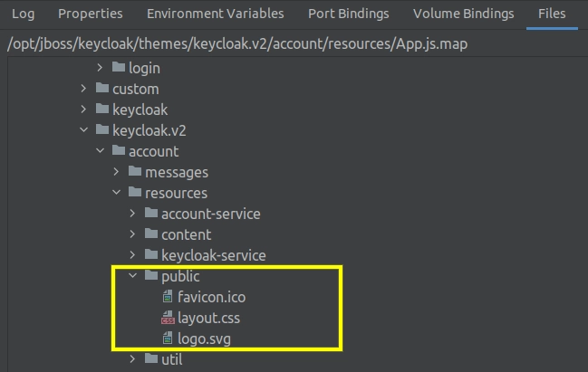Switch to the Log tab
Viewport: 588px width, 372px height.
coord(24,14)
